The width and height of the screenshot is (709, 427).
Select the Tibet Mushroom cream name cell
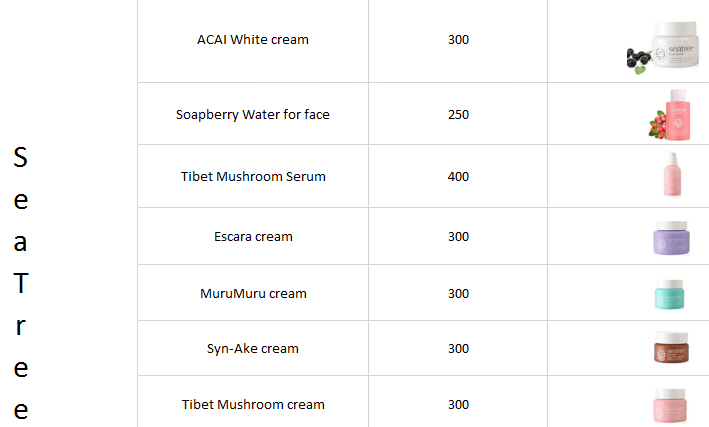[x=253, y=405]
